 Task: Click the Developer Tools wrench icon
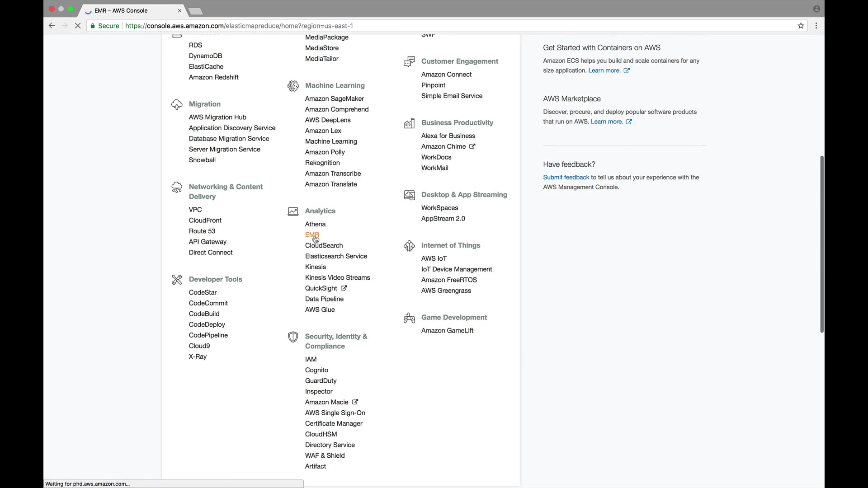(177, 280)
